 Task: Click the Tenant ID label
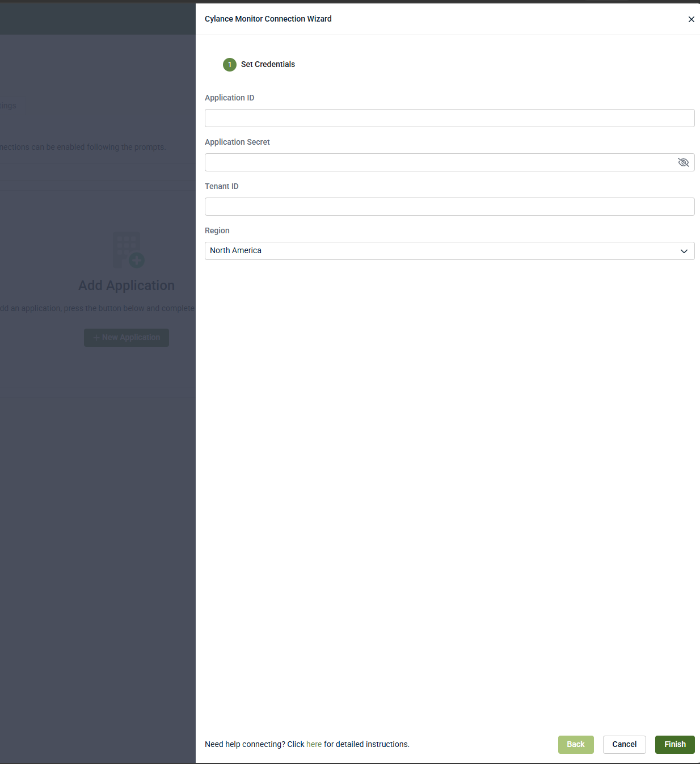point(222,186)
